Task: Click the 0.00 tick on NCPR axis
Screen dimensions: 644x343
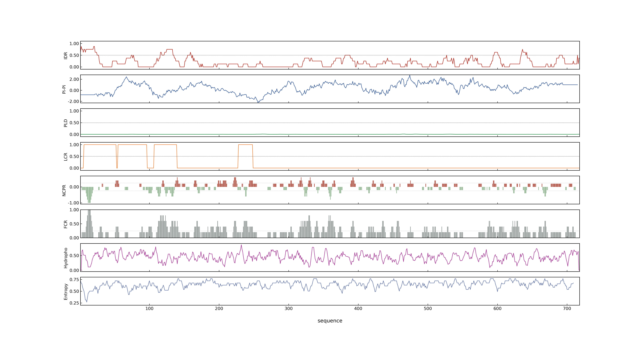Action: point(74,187)
